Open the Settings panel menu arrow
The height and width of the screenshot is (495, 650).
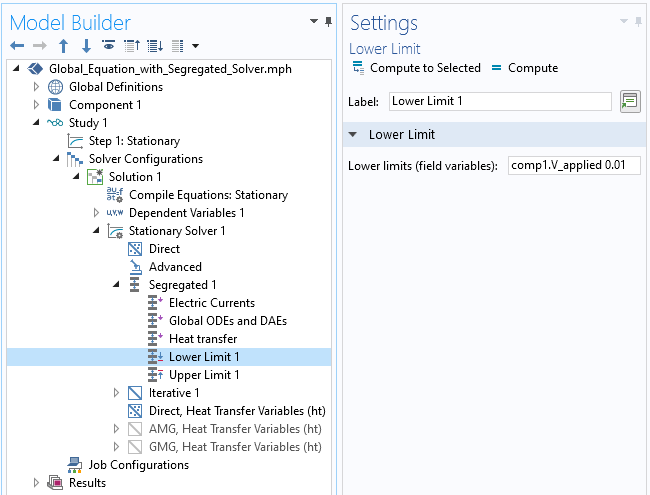pos(624,21)
